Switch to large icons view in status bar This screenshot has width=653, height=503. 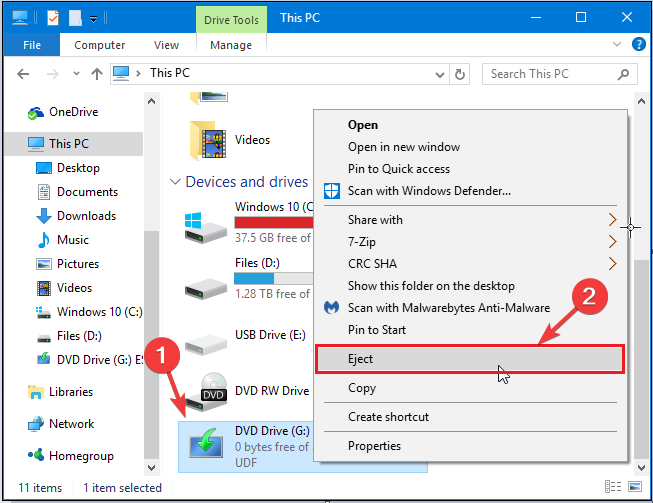coord(635,486)
